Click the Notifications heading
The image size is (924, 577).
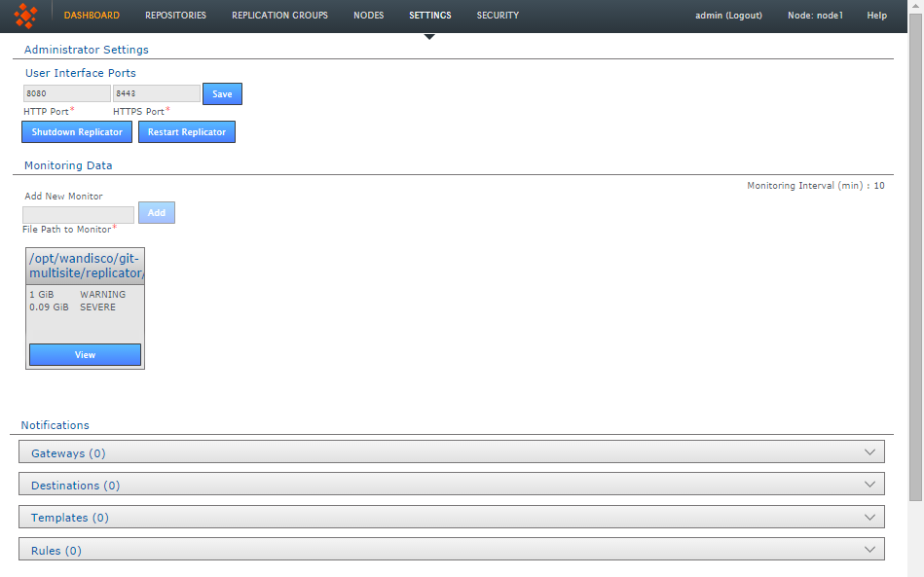point(55,425)
